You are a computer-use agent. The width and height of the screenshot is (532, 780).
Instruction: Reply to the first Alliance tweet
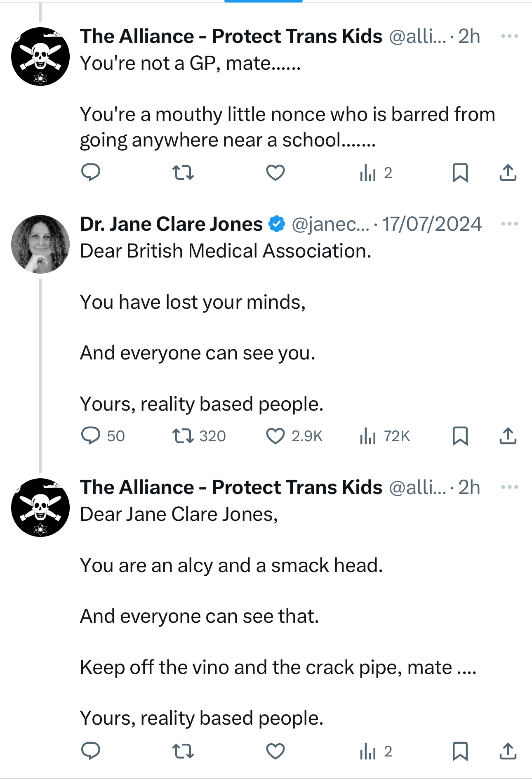(91, 173)
